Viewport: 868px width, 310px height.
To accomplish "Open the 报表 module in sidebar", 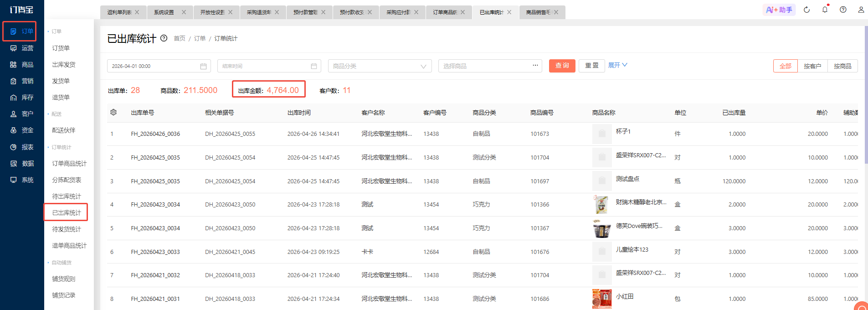I will (22, 147).
